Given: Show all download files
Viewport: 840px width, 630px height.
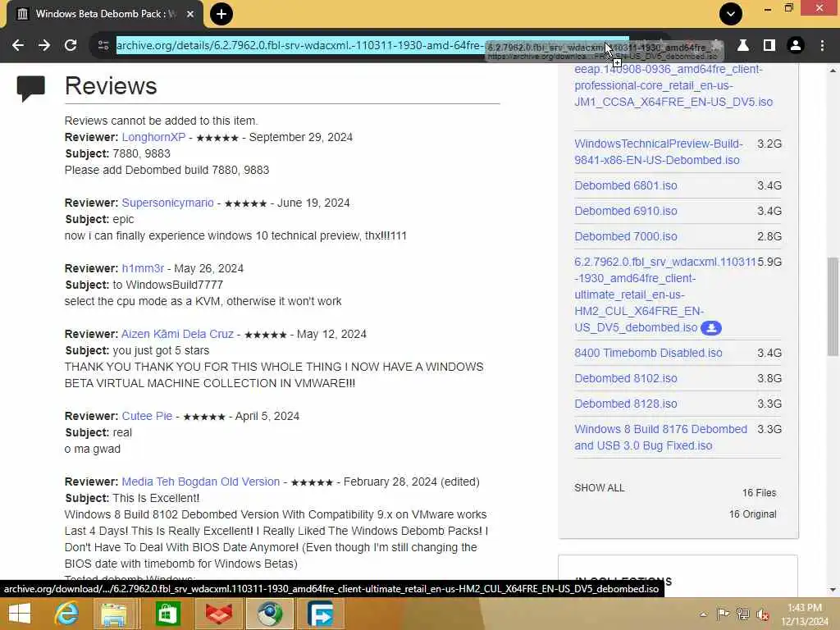Looking at the screenshot, I should [599, 488].
